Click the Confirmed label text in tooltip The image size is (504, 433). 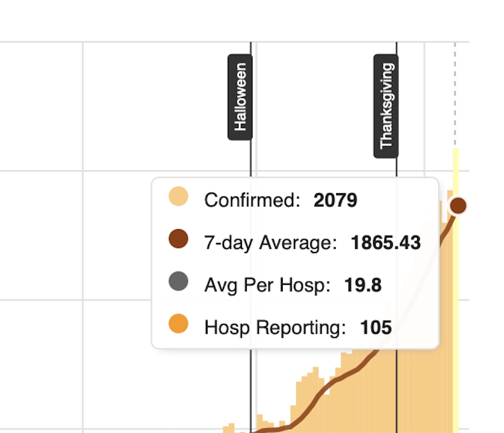pyautogui.click(x=252, y=200)
